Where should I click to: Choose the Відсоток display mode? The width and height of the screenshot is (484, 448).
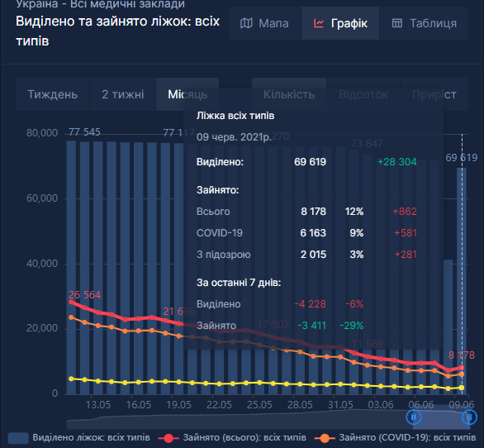(363, 94)
